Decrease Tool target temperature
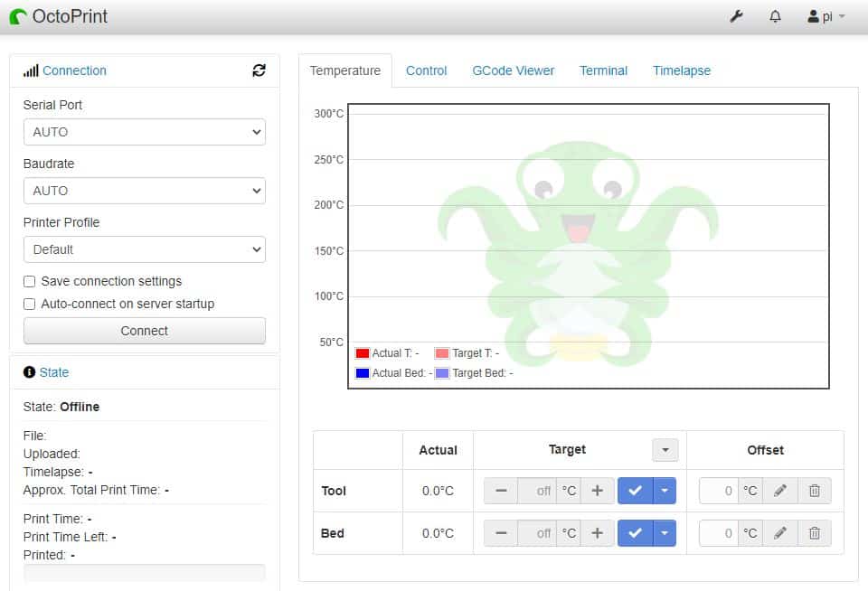Screen dimensions: 868x591 click(x=501, y=491)
